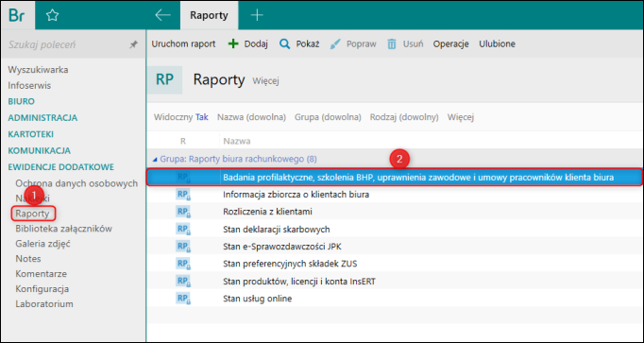Focus the Szukaj poleceń search field

point(66,44)
